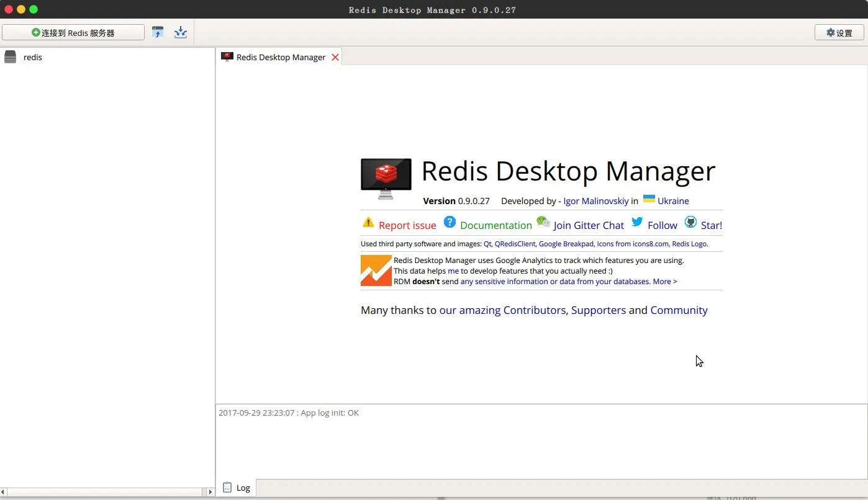Click the right arrow of horizontal scrollbar

[210, 492]
